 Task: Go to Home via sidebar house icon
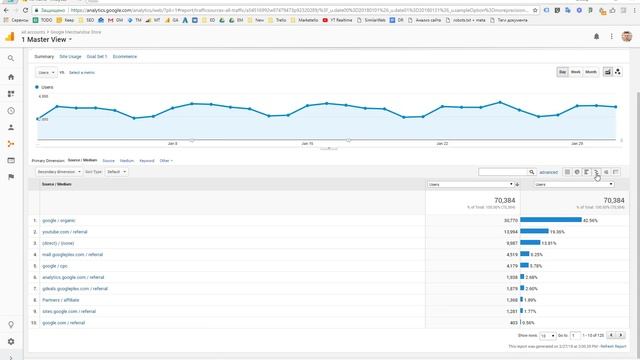(11, 77)
